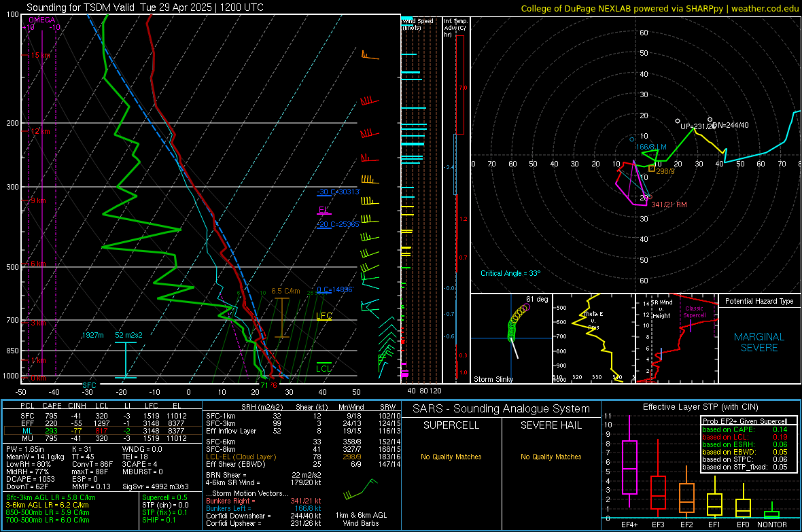Select the LCL-EL (Cloud Layer) row
The image size is (802, 532).
(303, 457)
